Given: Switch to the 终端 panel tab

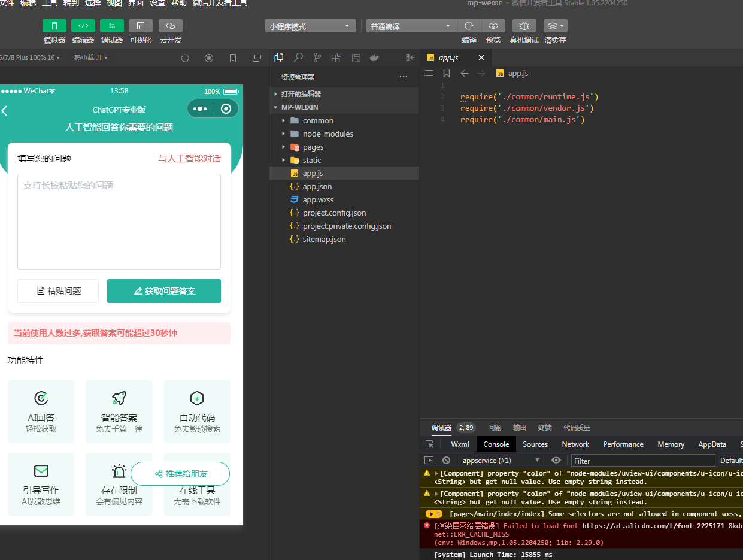Looking at the screenshot, I should (545, 428).
